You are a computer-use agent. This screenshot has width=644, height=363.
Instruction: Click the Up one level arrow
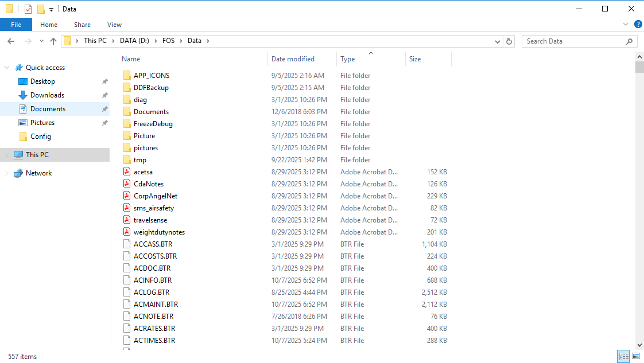pos(53,41)
